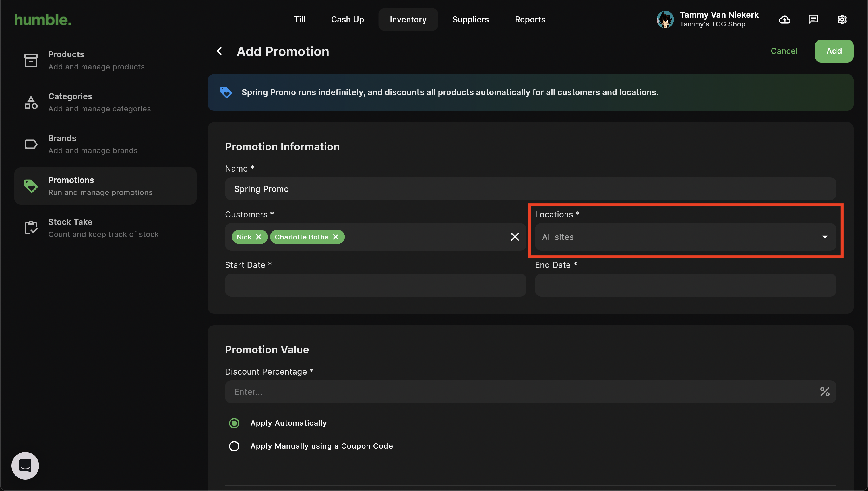Click the blue tag icon in banner

pos(226,92)
